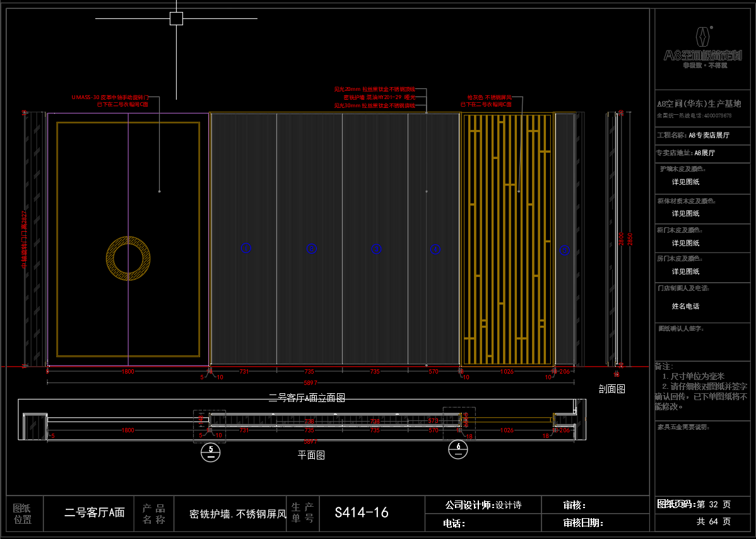Select the 二号客厅A面立面图 view title
Image resolution: width=756 pixels, height=539 pixels.
coord(307,398)
